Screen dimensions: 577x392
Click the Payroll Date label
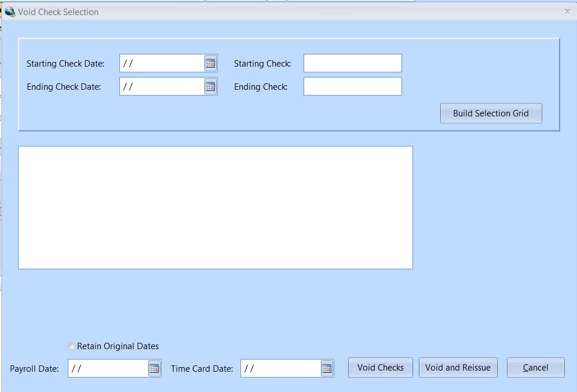[34, 369]
